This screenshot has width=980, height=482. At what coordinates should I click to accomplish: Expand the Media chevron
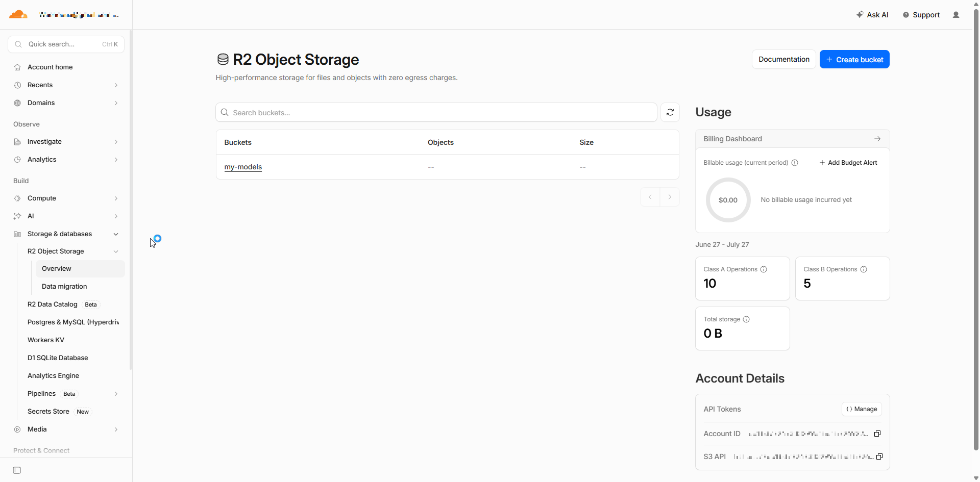point(116,429)
